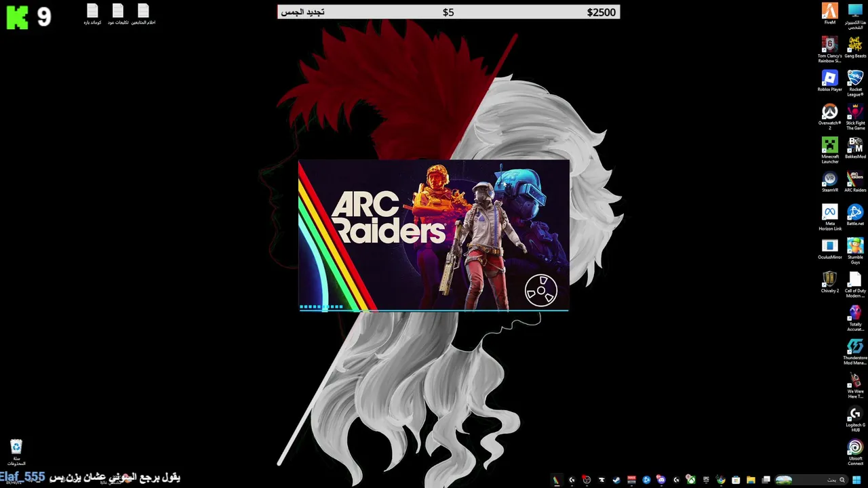Launch the We Were Here shortcut
Viewport: 868px width, 488px height.
pyautogui.click(x=856, y=385)
